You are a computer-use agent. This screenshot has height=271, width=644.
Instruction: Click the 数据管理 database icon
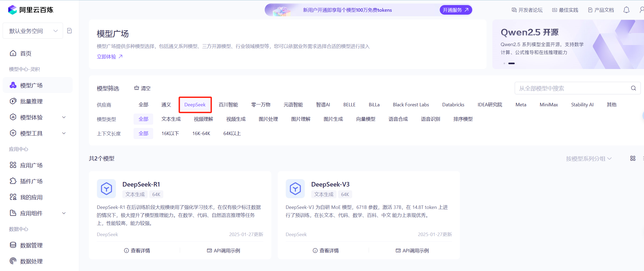13,245
